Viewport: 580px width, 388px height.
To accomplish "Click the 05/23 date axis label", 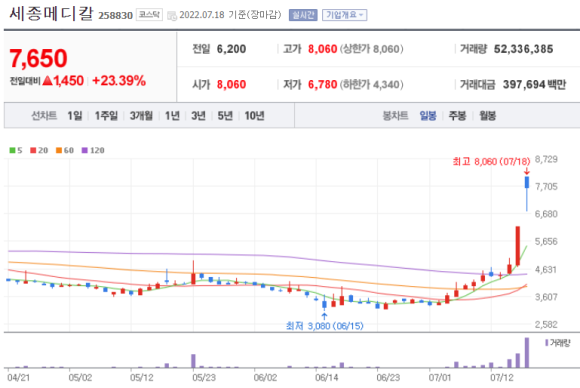I will tap(204, 378).
